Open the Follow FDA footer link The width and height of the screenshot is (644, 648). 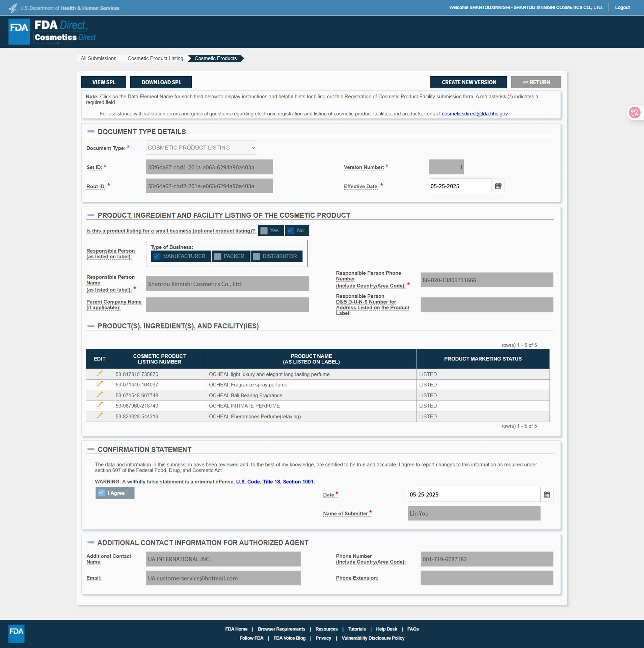click(x=251, y=638)
